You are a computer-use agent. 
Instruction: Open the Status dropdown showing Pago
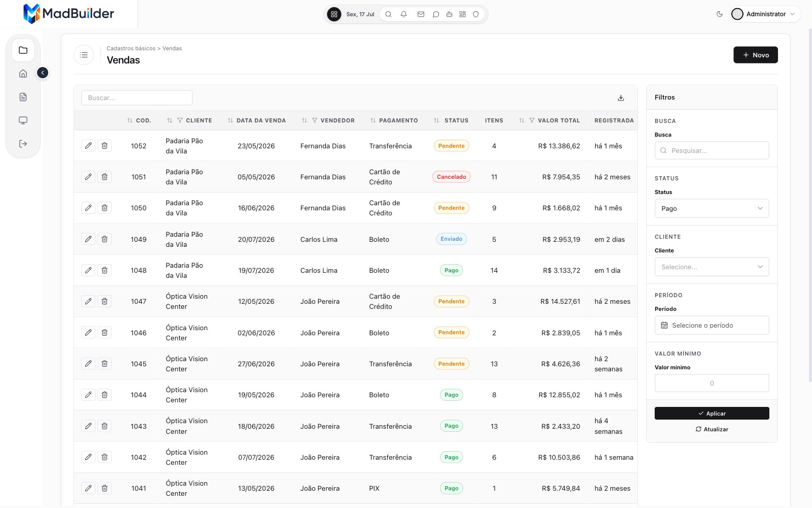712,208
